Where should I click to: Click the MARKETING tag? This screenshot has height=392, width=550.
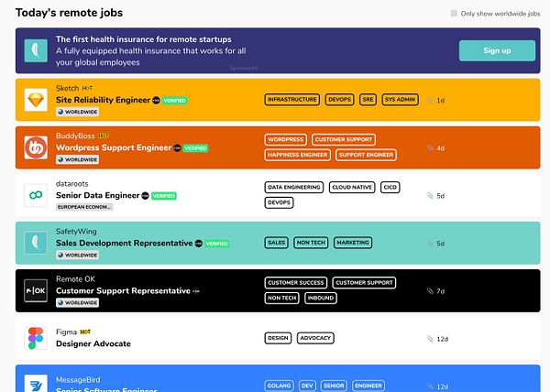352,243
